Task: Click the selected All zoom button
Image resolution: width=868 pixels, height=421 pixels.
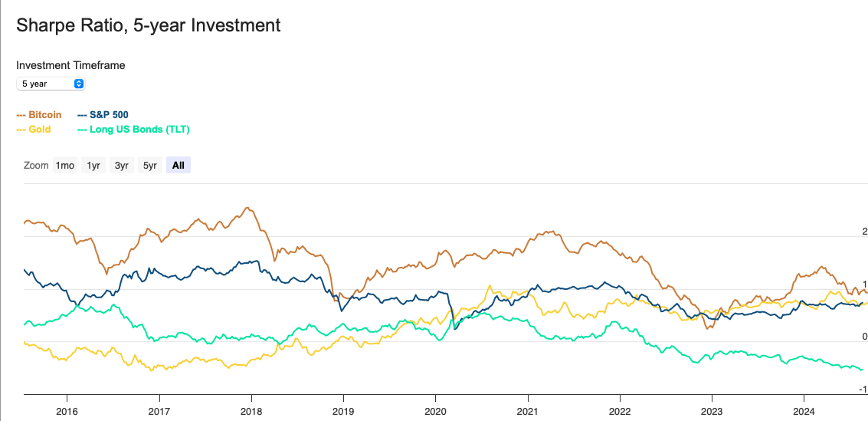Action: point(179,165)
